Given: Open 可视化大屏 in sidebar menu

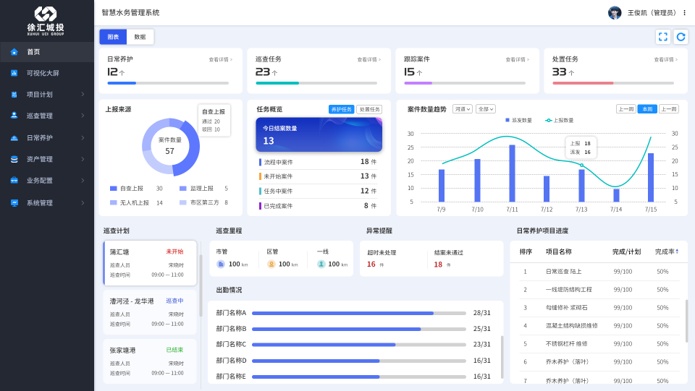Looking at the screenshot, I should coord(47,73).
